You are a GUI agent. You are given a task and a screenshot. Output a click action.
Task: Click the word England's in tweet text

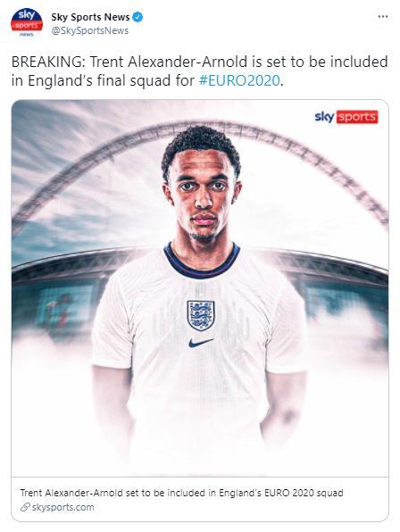coord(61,80)
